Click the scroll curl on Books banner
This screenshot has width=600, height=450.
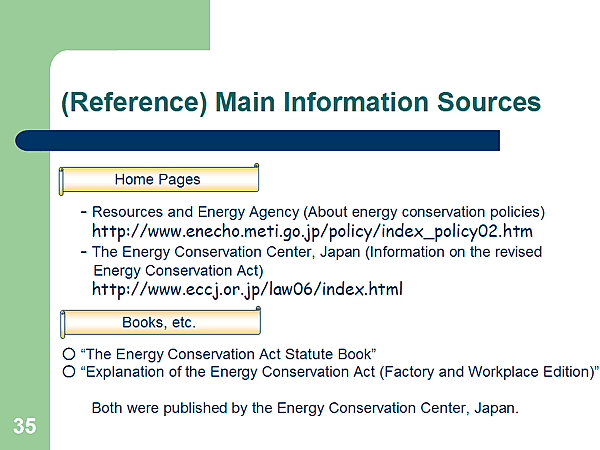coord(66,323)
